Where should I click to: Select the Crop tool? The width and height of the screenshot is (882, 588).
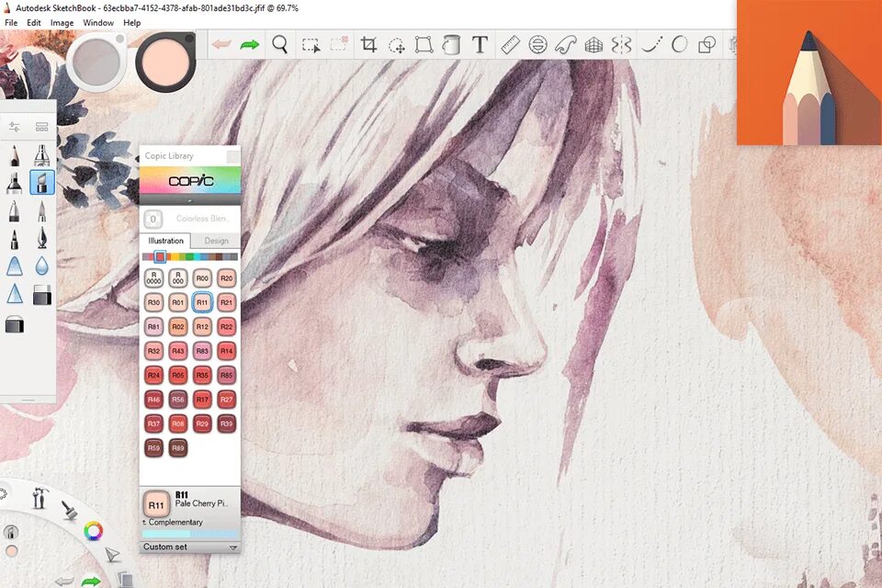coord(369,44)
